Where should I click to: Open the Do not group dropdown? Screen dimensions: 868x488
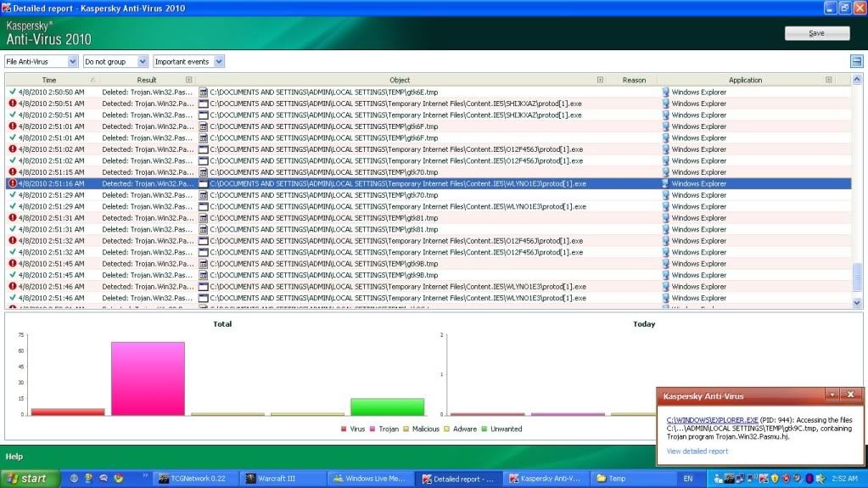(x=143, y=62)
